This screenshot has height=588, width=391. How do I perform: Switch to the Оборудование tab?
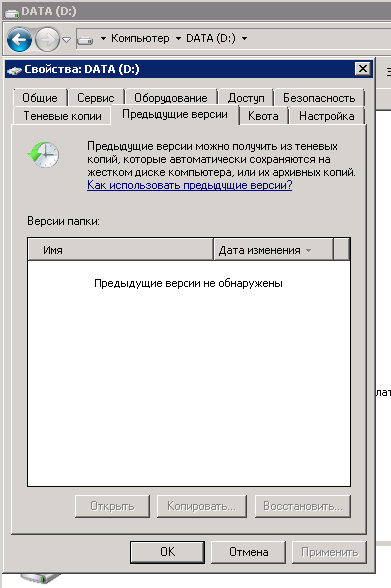pos(171,98)
